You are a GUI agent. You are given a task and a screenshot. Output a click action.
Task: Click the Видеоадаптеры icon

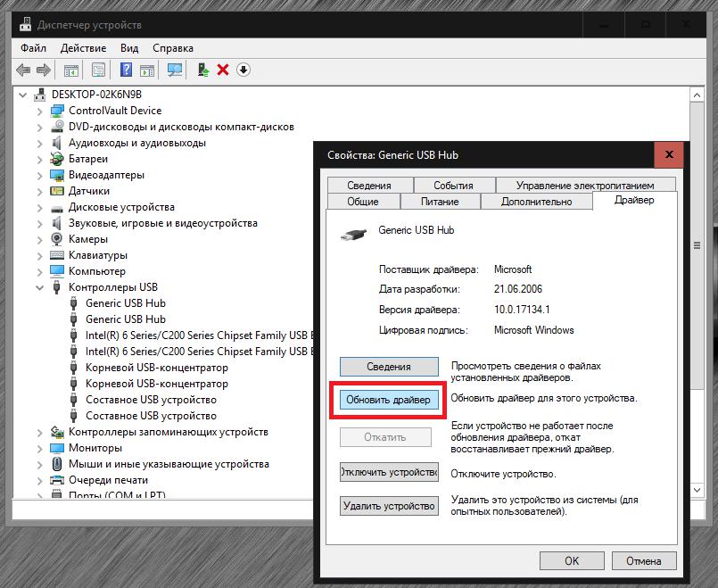[x=57, y=175]
